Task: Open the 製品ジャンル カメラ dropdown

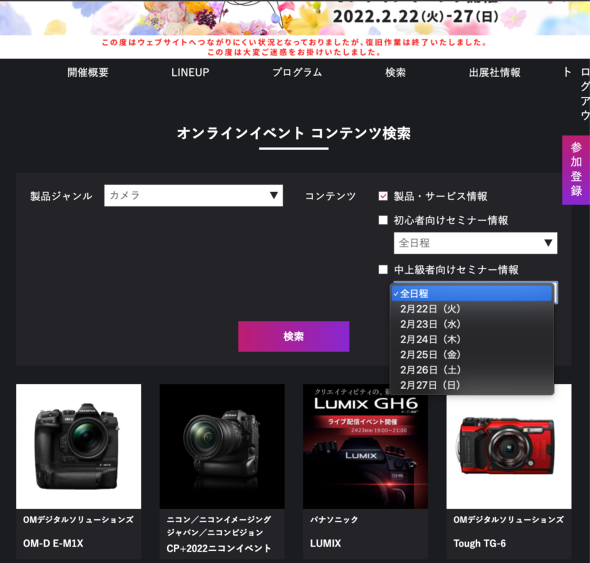Action: click(193, 195)
